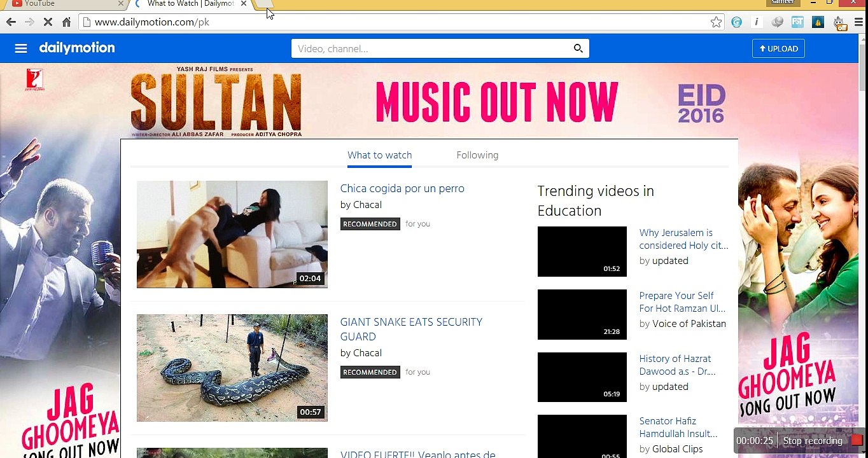Open the Chica cogida por un perro thumbnail
The image size is (868, 458).
tap(232, 234)
